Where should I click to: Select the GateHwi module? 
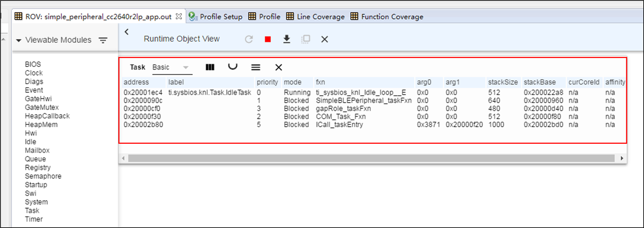click(38, 99)
